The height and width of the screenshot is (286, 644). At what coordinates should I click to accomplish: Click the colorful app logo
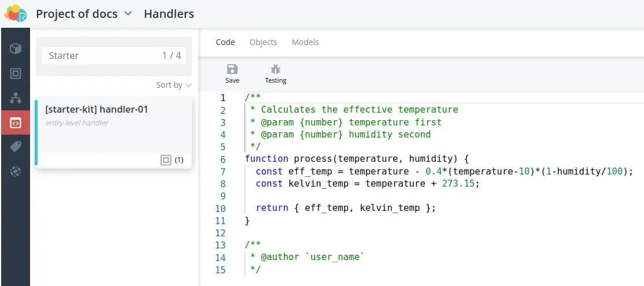pyautogui.click(x=16, y=13)
